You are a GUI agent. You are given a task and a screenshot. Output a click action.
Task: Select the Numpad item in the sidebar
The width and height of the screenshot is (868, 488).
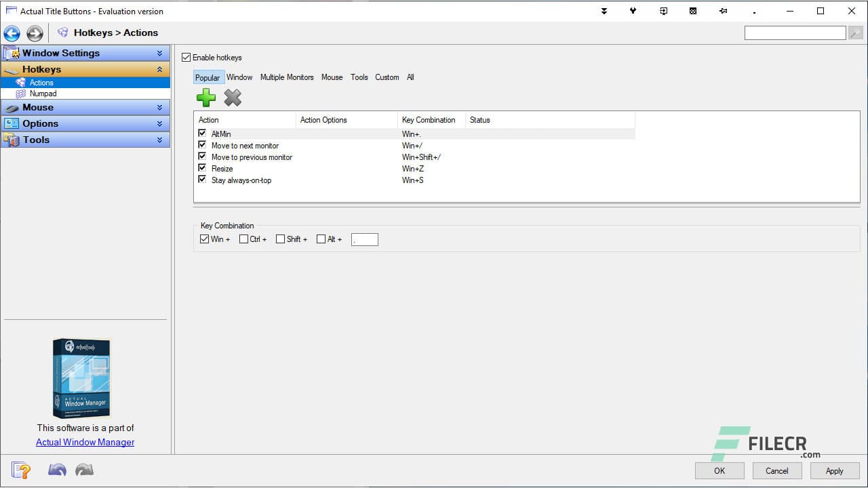[x=43, y=94]
